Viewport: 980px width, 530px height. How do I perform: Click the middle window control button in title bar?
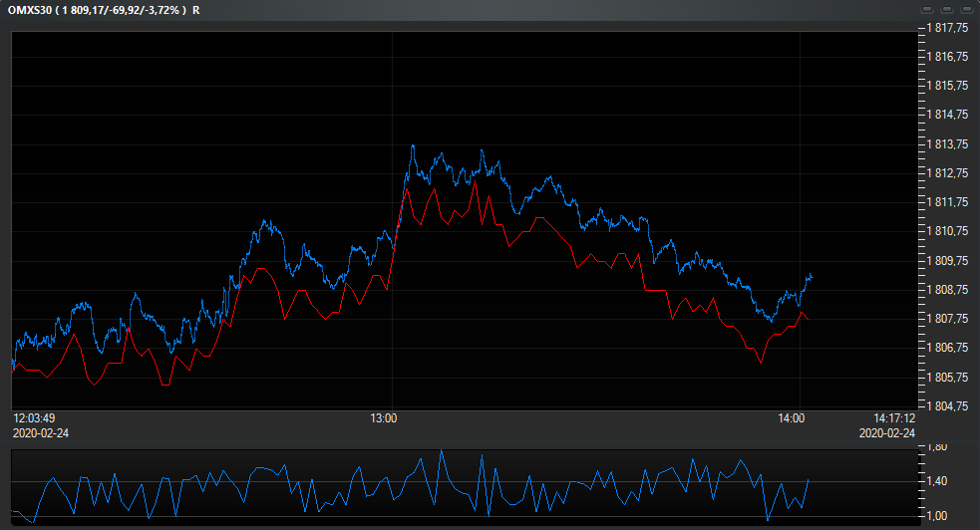(x=945, y=9)
